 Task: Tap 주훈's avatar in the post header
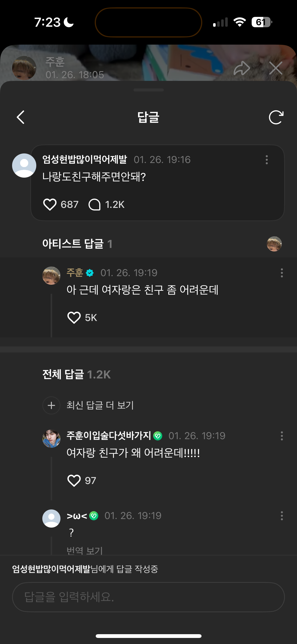(24, 68)
